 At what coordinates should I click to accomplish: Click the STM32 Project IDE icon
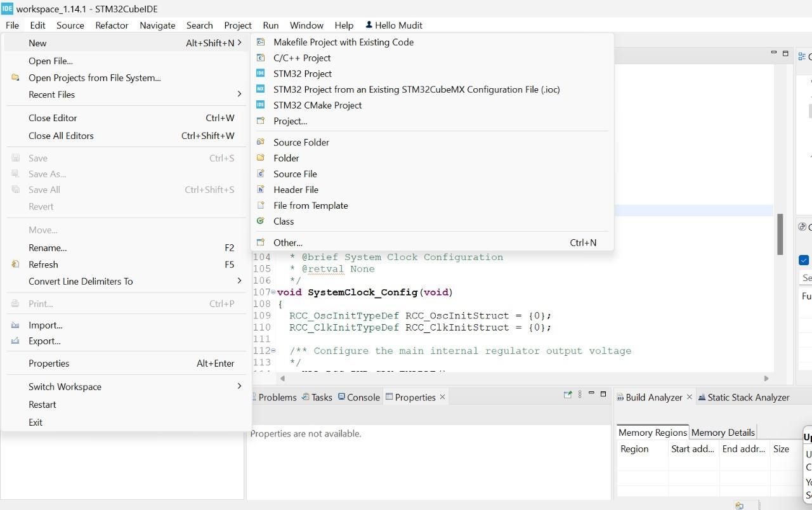(x=260, y=74)
